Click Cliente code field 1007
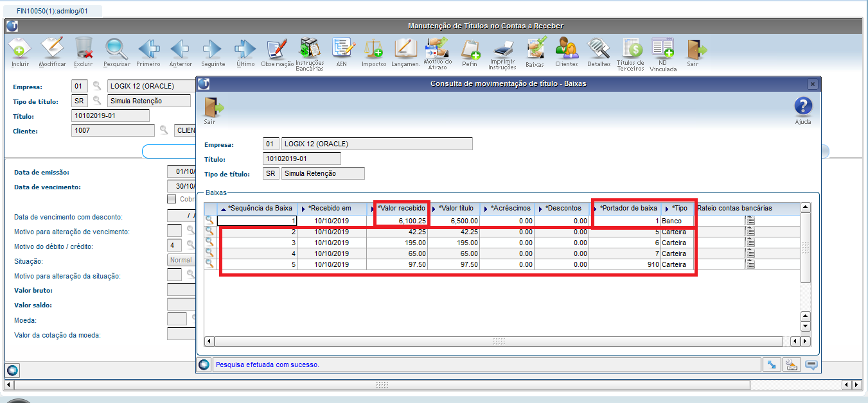868x403 pixels. pos(113,130)
